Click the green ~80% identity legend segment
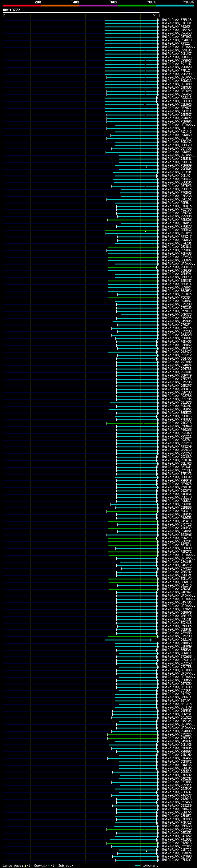197x868 pixels. (137, 6)
